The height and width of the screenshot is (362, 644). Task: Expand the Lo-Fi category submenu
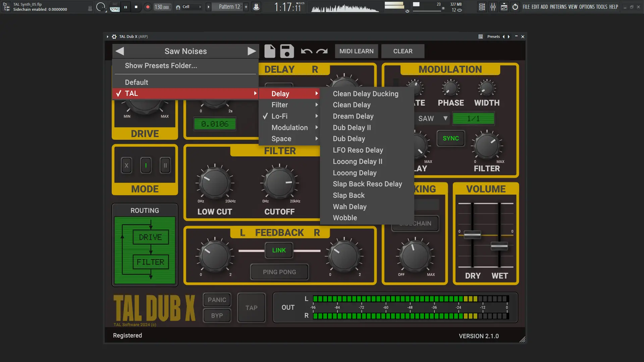coord(289,116)
